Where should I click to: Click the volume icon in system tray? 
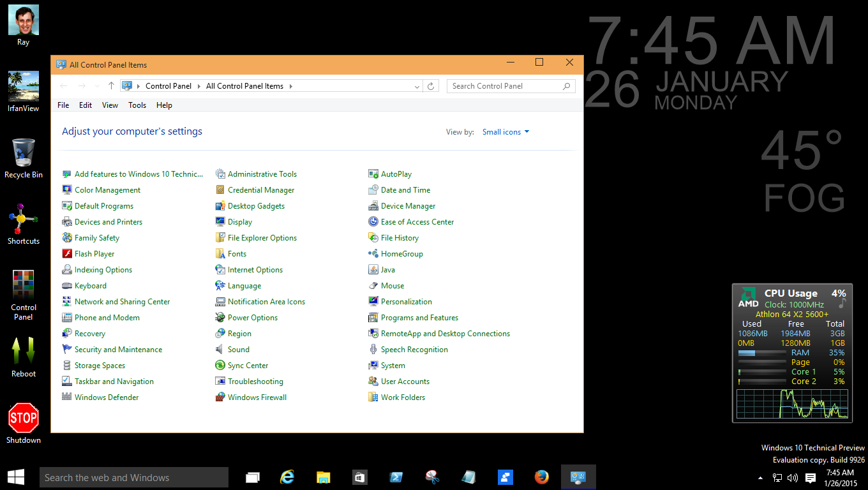(x=793, y=478)
